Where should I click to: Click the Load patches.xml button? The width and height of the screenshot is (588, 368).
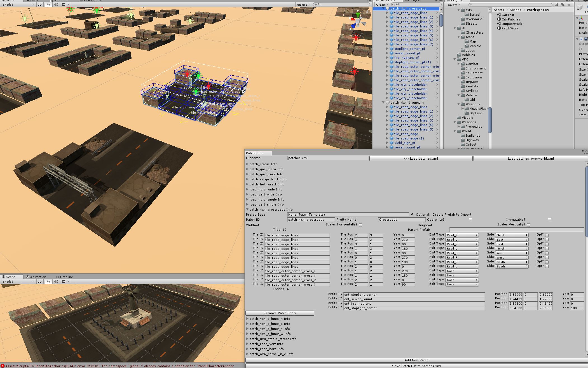421,159
